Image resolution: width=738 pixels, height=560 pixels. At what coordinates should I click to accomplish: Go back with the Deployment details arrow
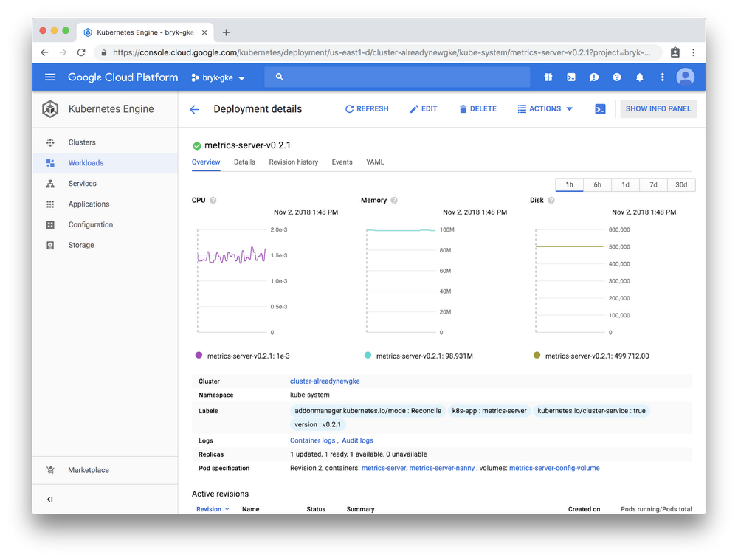click(x=194, y=109)
